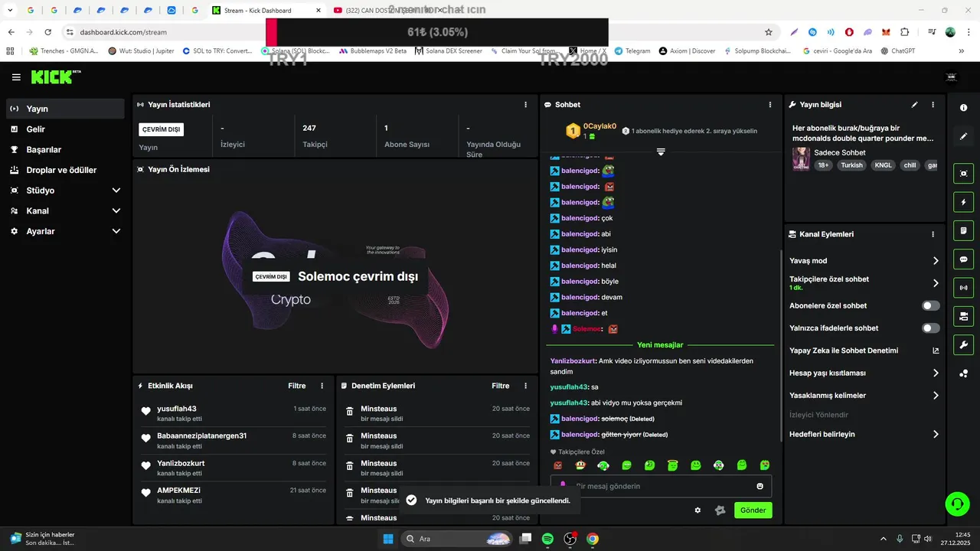Click the document log icon in right rail

(x=963, y=230)
